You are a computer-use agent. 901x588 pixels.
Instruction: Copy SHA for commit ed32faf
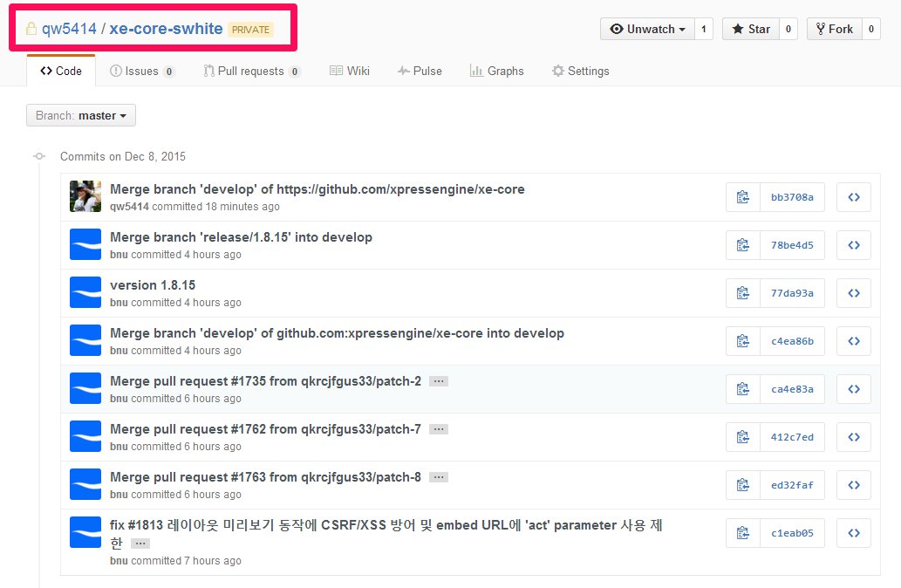742,485
